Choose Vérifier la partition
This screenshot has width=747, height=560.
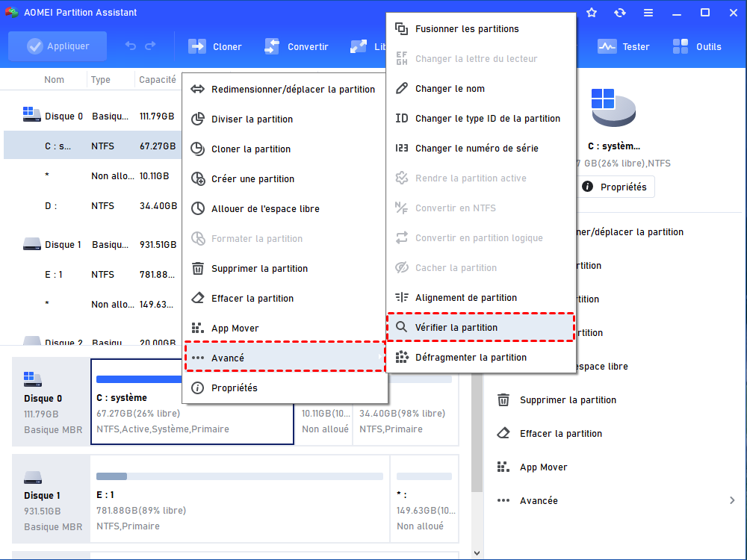pyautogui.click(x=480, y=328)
